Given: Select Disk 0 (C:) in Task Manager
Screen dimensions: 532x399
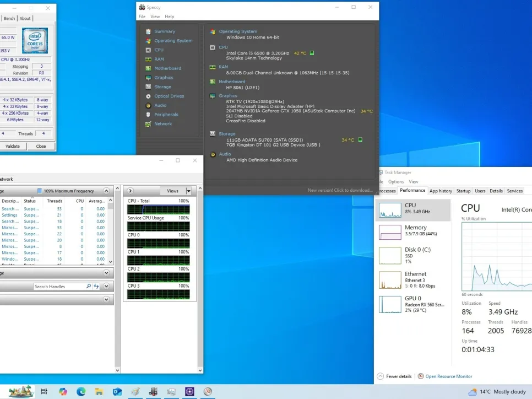Looking at the screenshot, I should tap(412, 255).
